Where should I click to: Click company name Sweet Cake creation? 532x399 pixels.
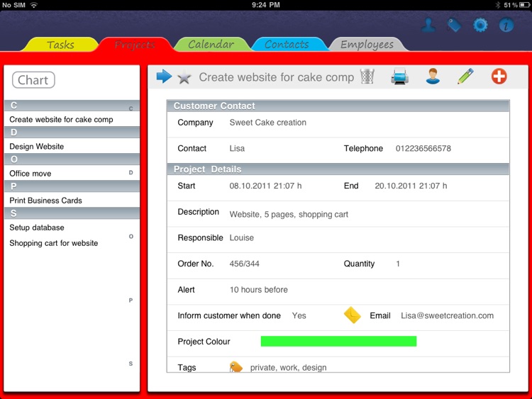pyautogui.click(x=267, y=123)
